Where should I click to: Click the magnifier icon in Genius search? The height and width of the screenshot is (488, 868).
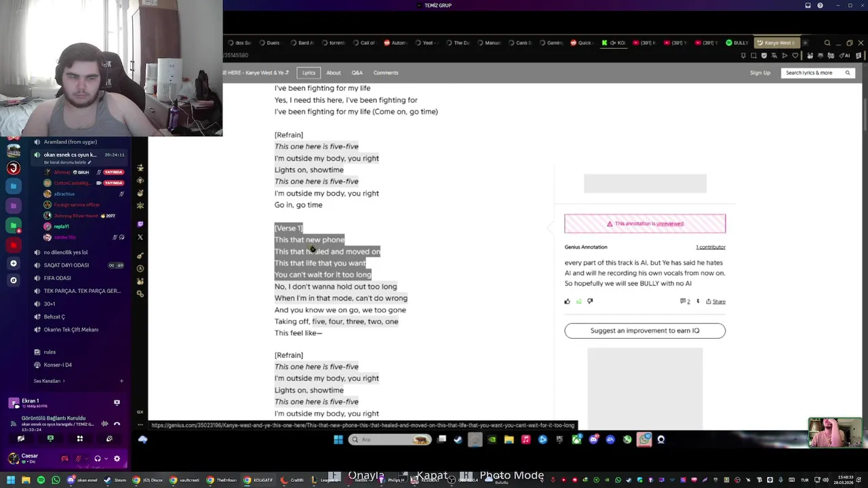point(848,73)
